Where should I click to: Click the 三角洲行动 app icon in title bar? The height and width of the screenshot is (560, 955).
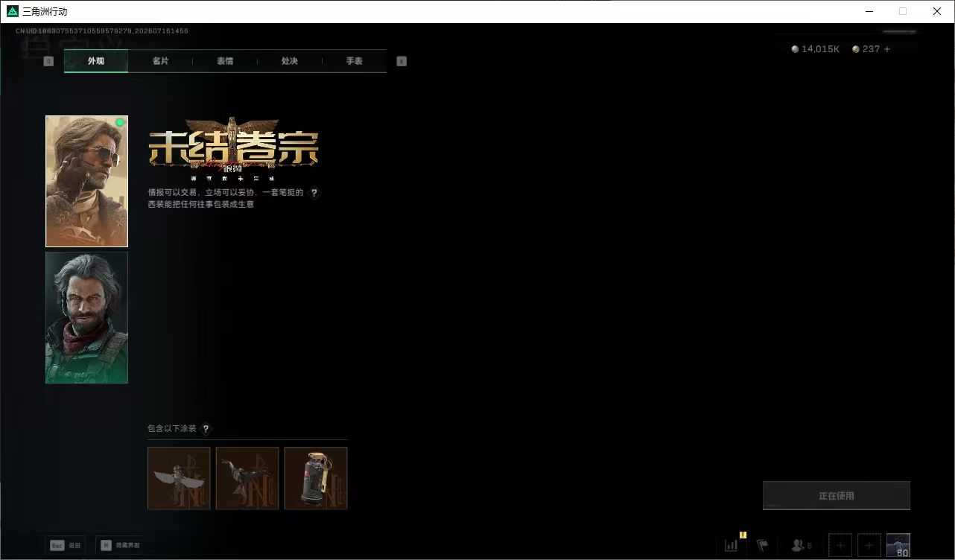coord(12,11)
